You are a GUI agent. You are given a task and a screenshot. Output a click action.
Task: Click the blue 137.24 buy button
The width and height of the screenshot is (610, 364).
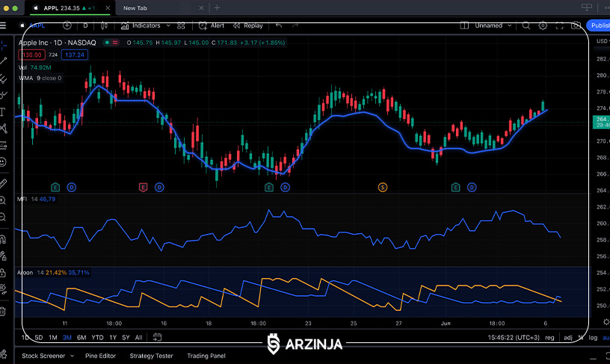point(75,55)
